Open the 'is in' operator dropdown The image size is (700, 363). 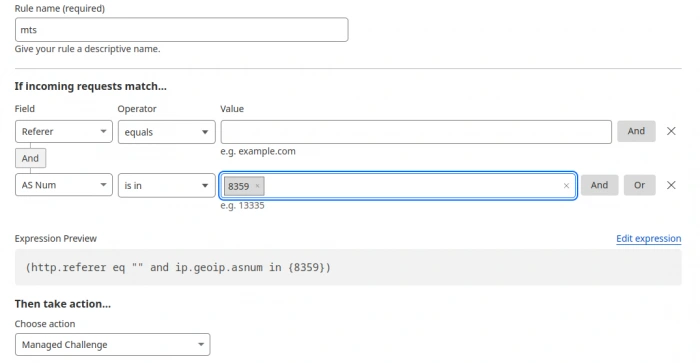tap(167, 186)
